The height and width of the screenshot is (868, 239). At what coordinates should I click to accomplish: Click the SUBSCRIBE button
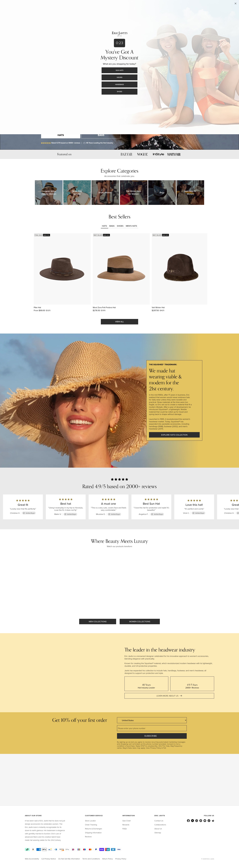pyautogui.click(x=152, y=736)
